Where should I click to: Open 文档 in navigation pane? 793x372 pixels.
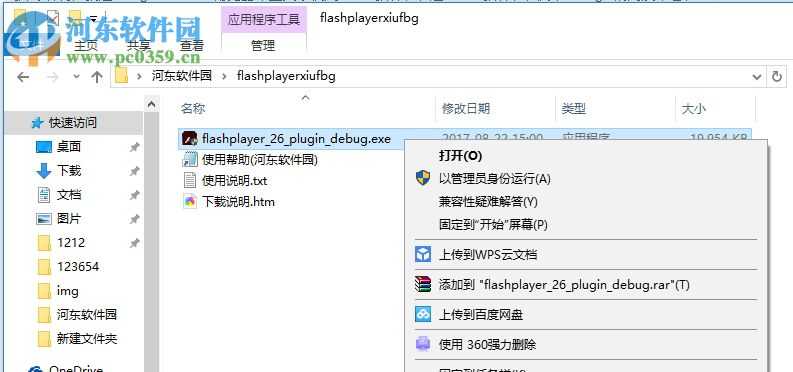69,195
